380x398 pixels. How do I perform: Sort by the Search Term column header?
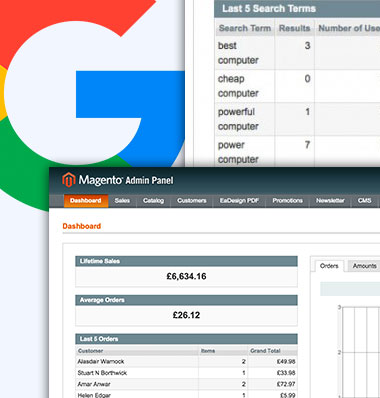tap(245, 28)
